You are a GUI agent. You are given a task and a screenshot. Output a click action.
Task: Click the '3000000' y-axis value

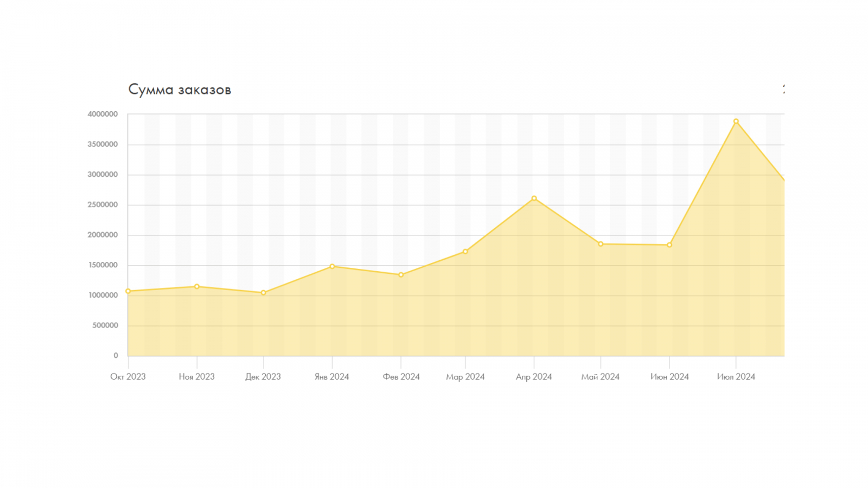click(103, 175)
